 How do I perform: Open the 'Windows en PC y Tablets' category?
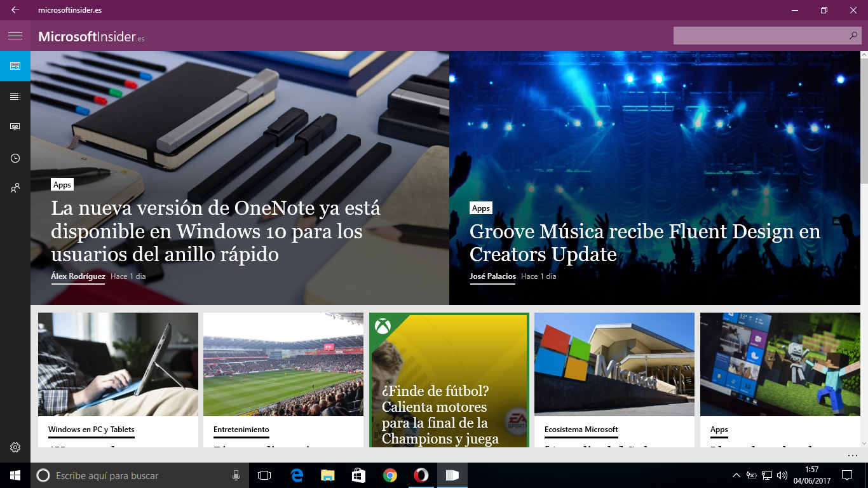[92, 430]
